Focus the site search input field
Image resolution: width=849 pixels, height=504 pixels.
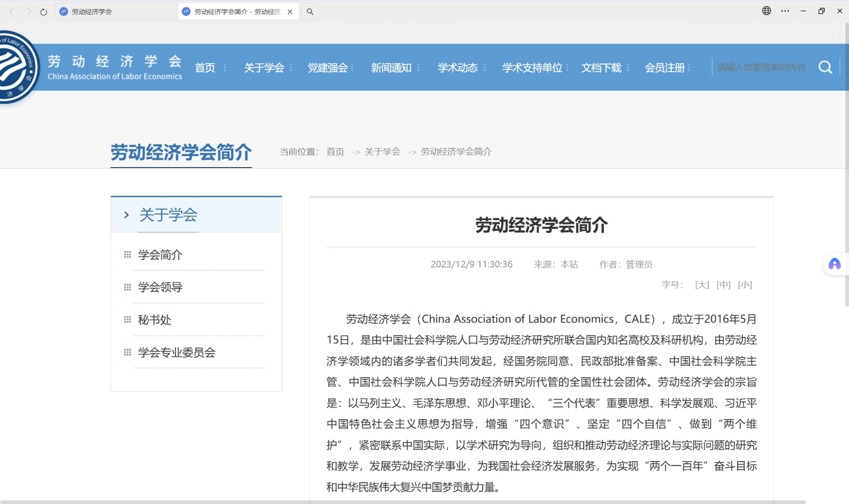(761, 67)
